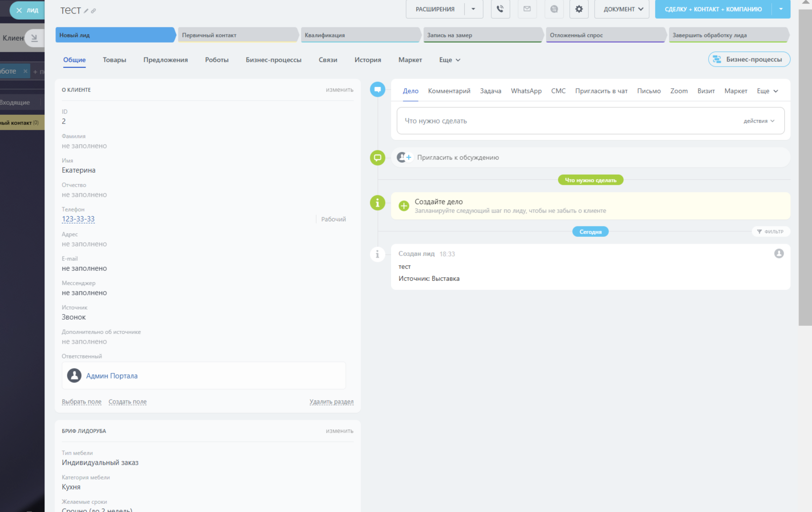The image size is (812, 512).
Task: Click the envelope email icon in header
Action: [527, 9]
